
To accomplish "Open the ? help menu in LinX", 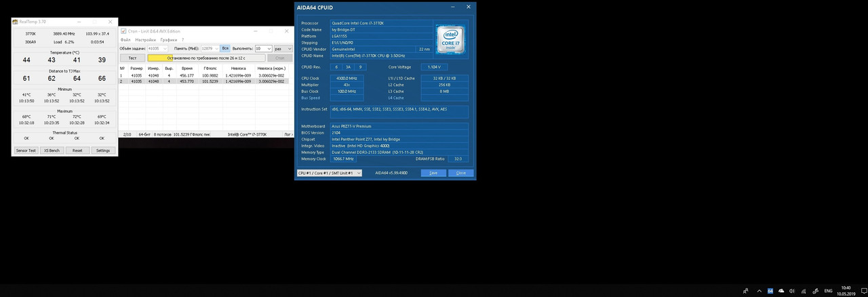I will 182,40.
